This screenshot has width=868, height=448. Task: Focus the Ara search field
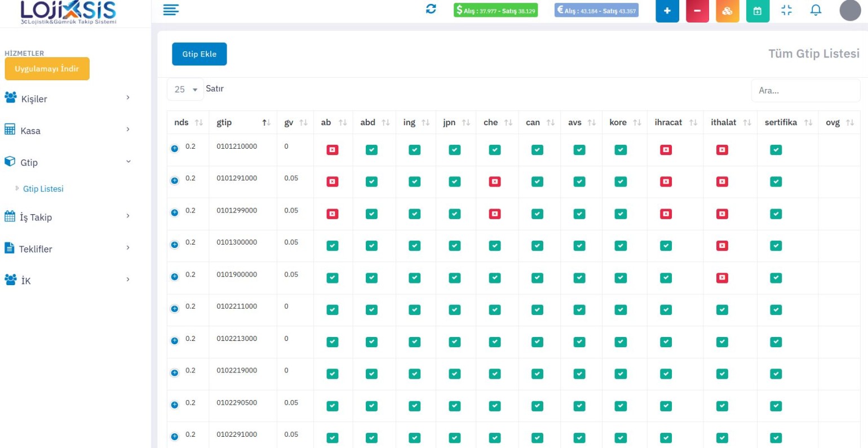click(x=805, y=90)
